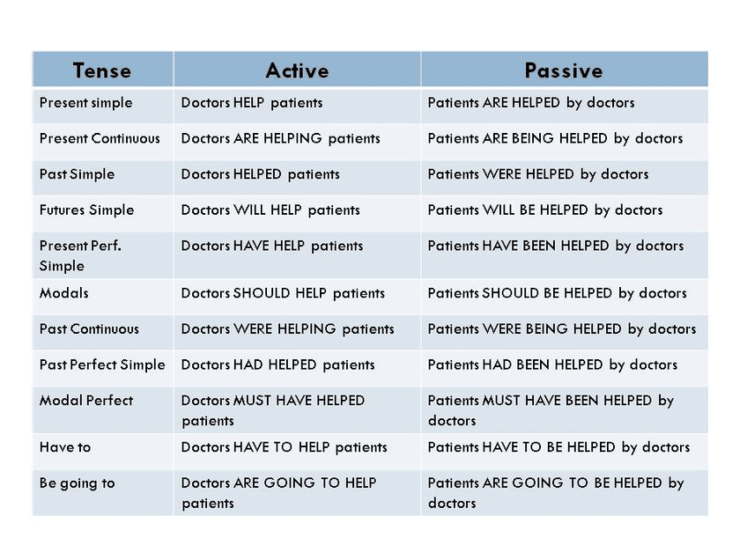Click the Be going to label
This screenshot has height=560, width=747.
coord(78,483)
